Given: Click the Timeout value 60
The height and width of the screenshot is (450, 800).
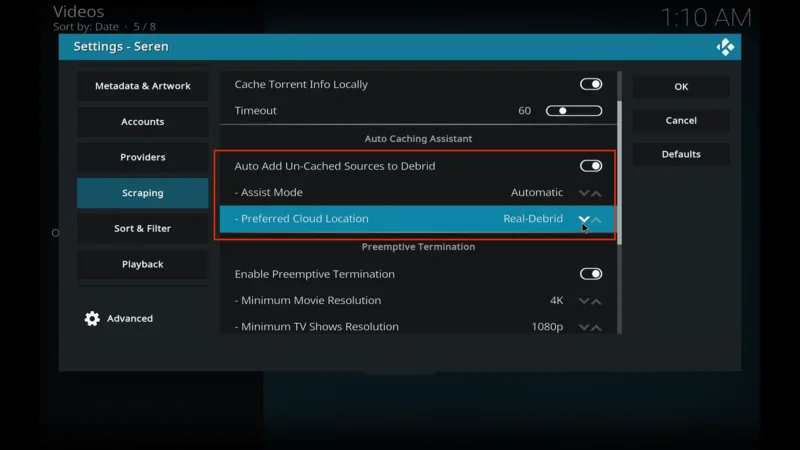Looking at the screenshot, I should (x=524, y=111).
